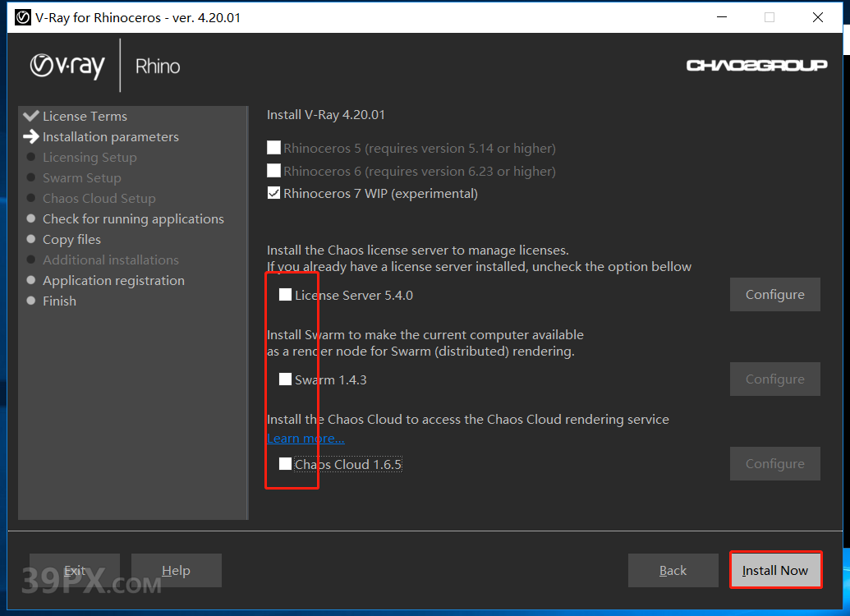Exit the V-Ray installer
The width and height of the screenshot is (850, 616).
(75, 571)
